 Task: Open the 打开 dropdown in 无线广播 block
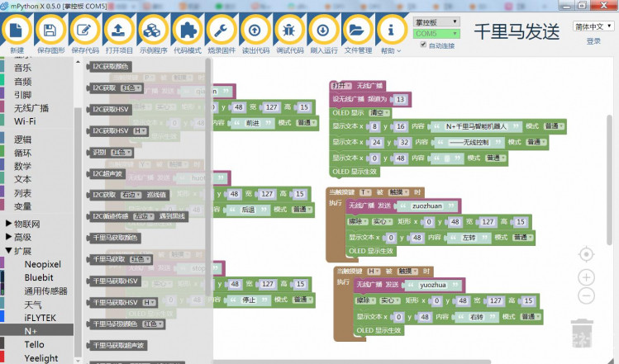click(x=341, y=86)
